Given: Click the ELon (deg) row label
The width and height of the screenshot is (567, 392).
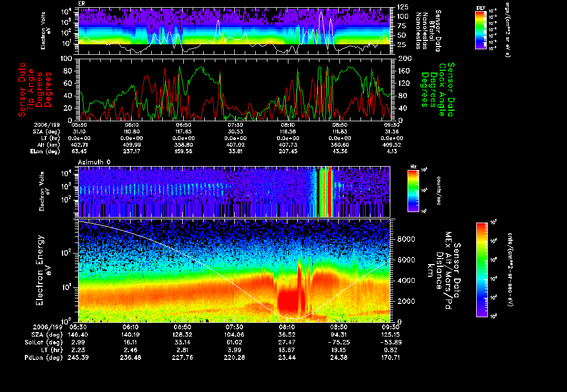Looking at the screenshot, I should coord(45,151).
